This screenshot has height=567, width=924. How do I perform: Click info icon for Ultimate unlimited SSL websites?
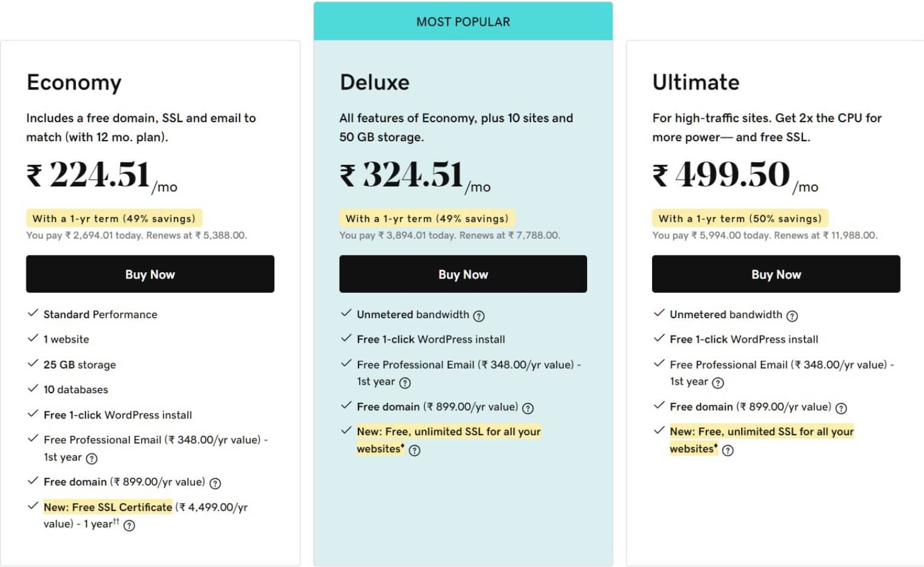pos(728,450)
